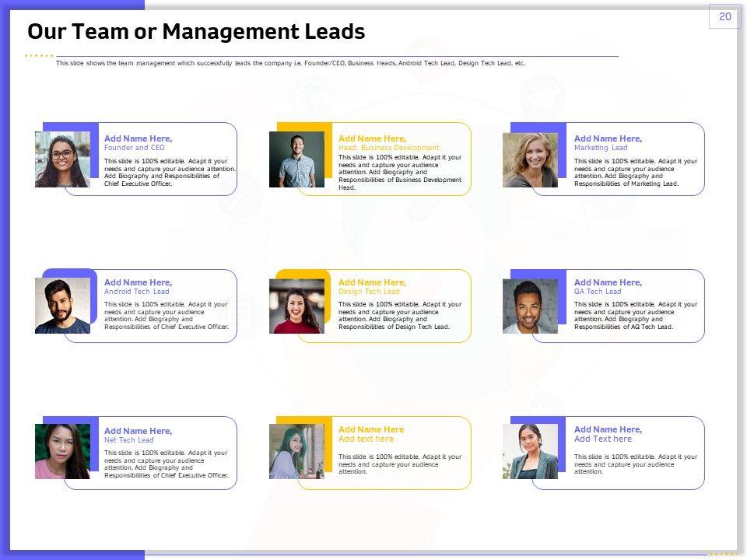This screenshot has width=747, height=560.
Task: Select the 'QA Tech Lead' role label
Action: pyautogui.click(x=598, y=292)
